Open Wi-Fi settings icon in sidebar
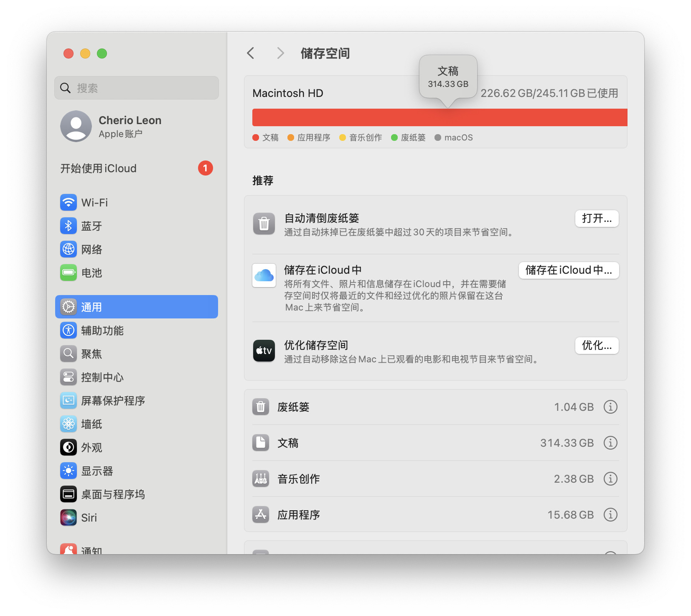 pyautogui.click(x=69, y=203)
